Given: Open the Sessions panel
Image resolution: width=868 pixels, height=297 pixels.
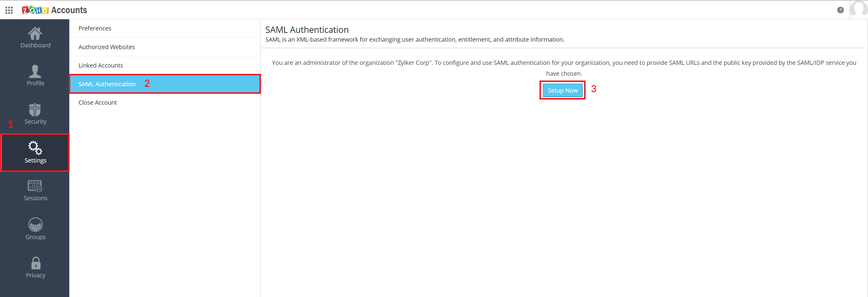Looking at the screenshot, I should tap(35, 190).
